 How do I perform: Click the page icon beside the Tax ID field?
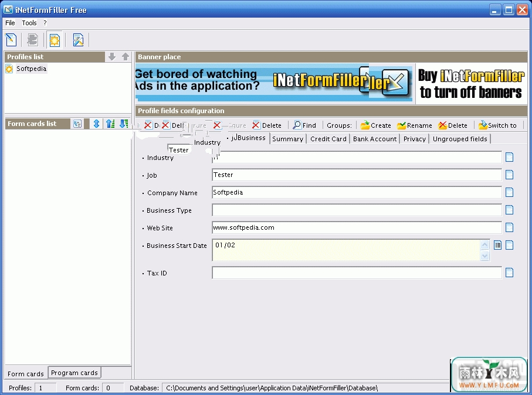(509, 273)
